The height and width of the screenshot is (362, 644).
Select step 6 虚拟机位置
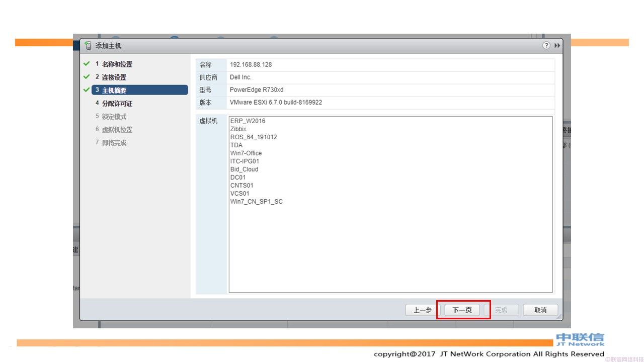pos(114,130)
